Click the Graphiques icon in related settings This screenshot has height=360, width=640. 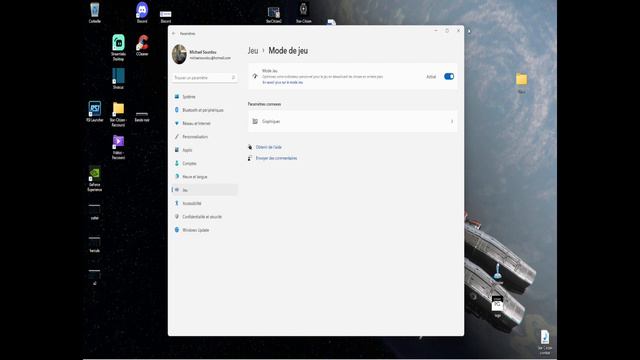coord(255,121)
